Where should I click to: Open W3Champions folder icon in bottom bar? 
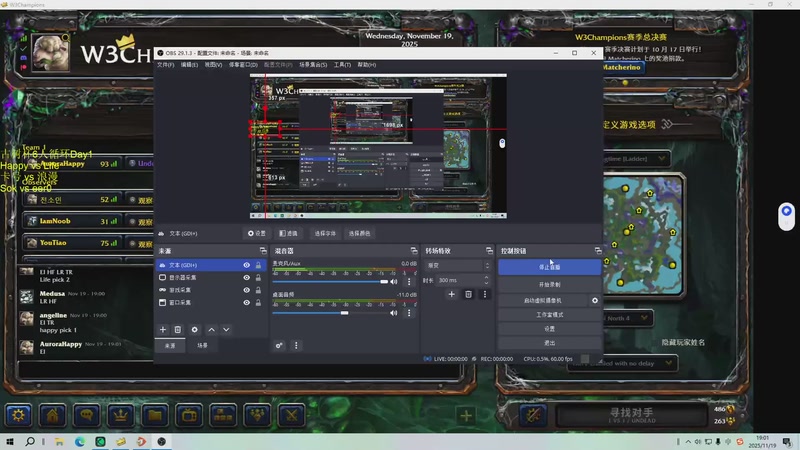155,415
